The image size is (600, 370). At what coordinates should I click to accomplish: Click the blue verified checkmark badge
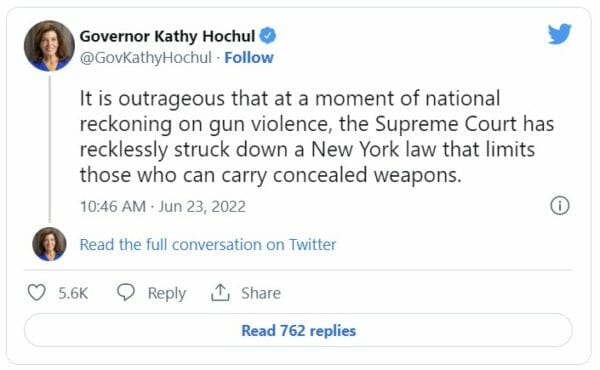268,36
